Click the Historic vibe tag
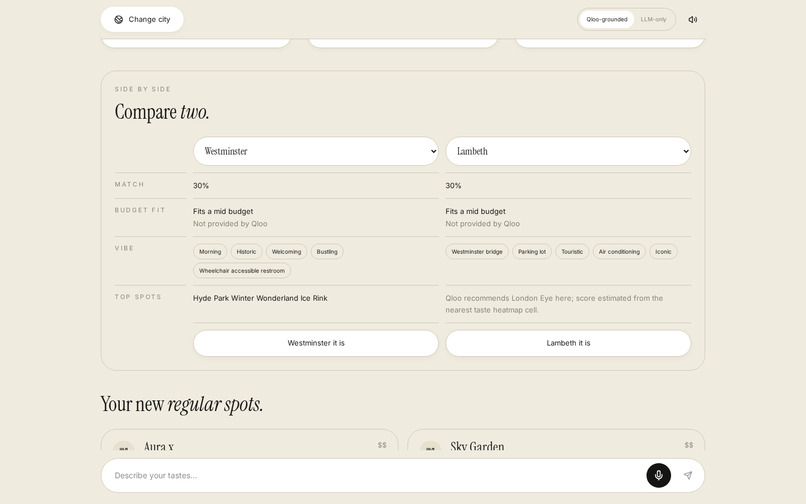 tap(246, 251)
